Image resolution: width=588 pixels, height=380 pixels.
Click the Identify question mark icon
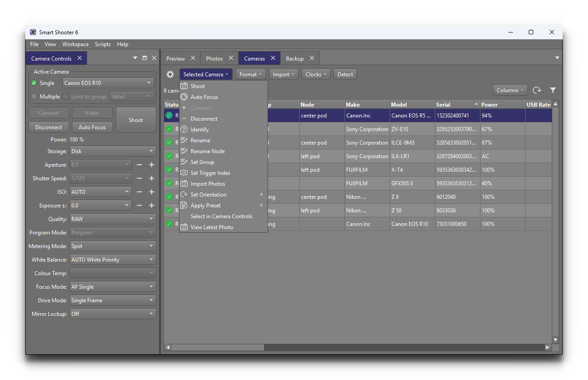tap(184, 130)
